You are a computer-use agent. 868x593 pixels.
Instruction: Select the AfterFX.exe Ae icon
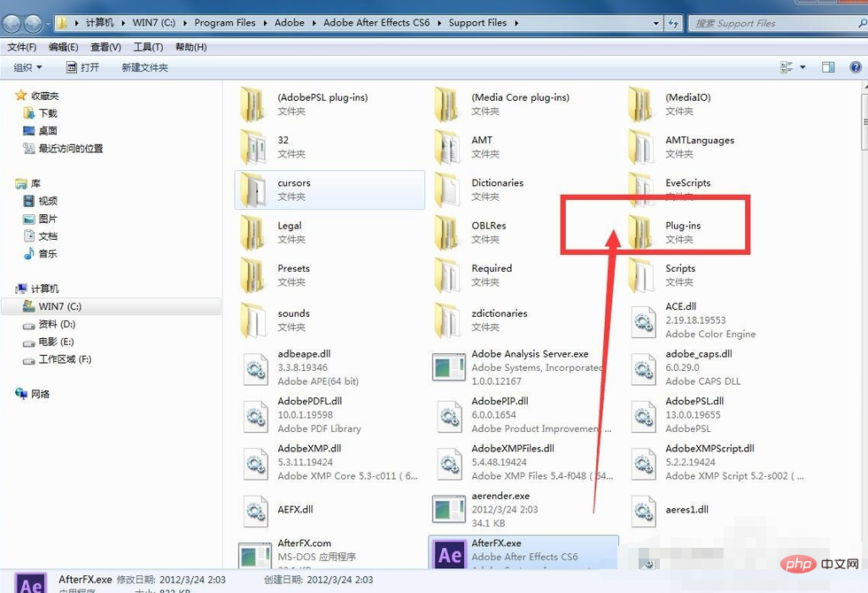click(x=450, y=554)
